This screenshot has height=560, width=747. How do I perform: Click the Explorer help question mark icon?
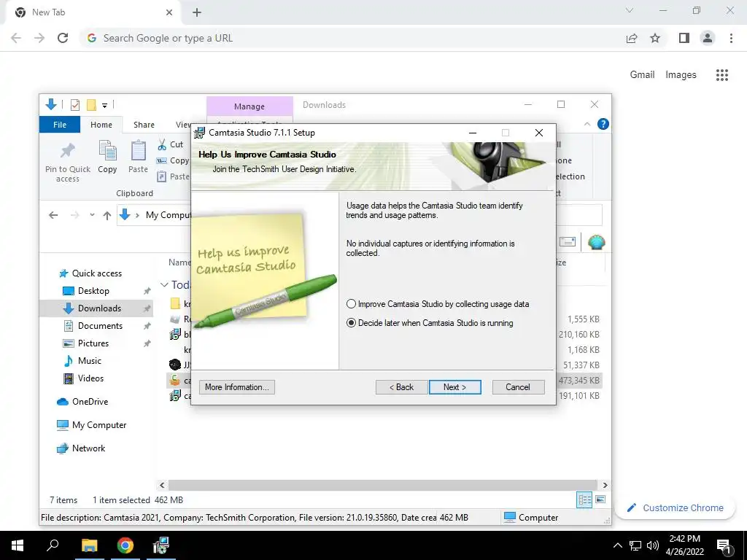pyautogui.click(x=603, y=124)
